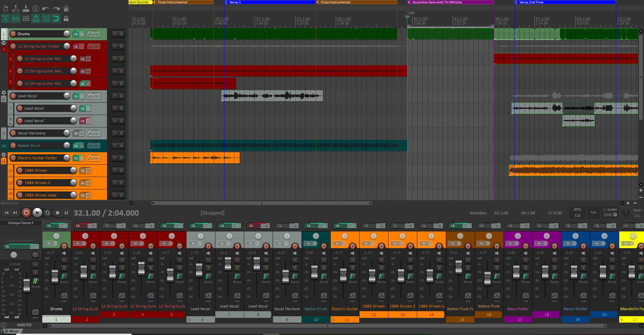This screenshot has height=335, width=644.
Task: Open Project Settings via the info icon
Action: [36, 8]
